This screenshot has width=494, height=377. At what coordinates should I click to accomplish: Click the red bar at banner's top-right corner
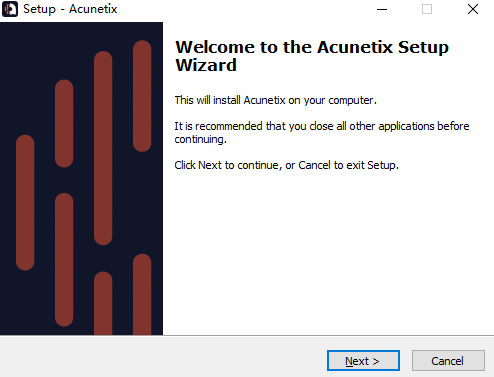142,96
